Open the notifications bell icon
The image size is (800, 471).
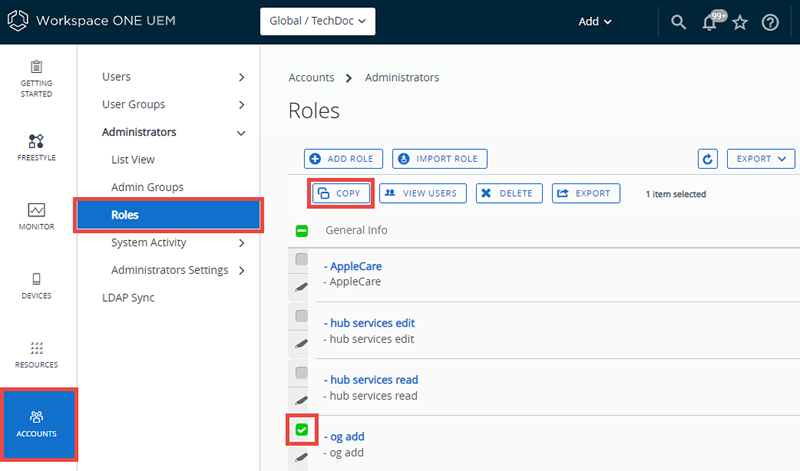click(710, 22)
